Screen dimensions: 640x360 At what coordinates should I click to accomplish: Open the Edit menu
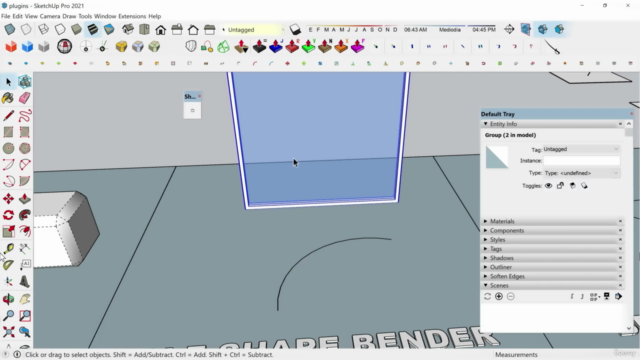point(18,16)
